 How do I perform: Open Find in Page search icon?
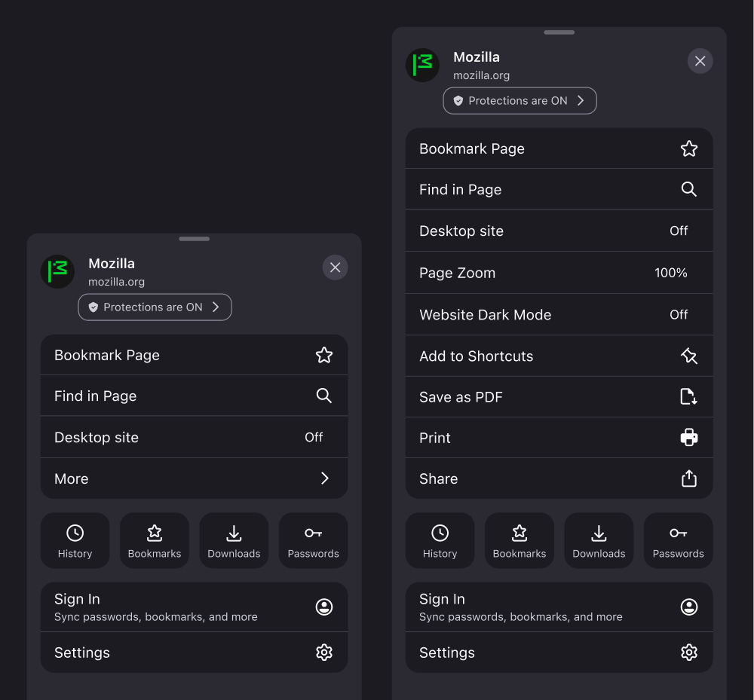[688, 189]
